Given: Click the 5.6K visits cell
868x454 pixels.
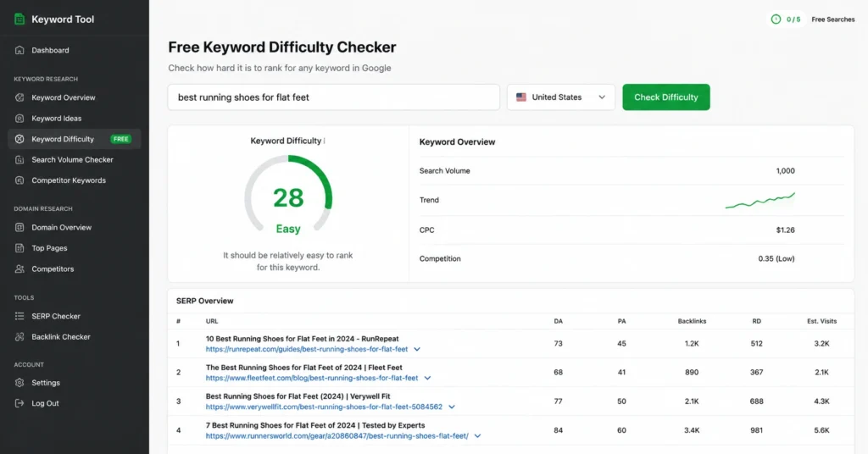Looking at the screenshot, I should pyautogui.click(x=822, y=430).
